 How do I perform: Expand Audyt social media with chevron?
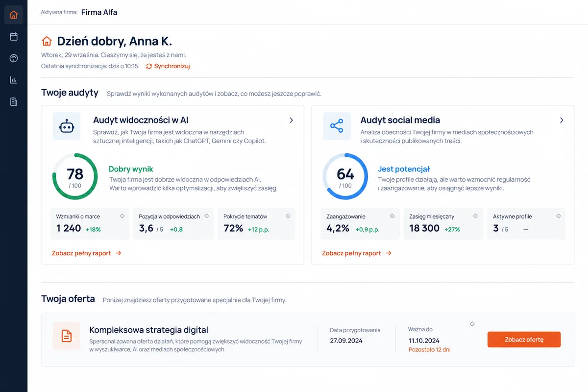(x=562, y=120)
